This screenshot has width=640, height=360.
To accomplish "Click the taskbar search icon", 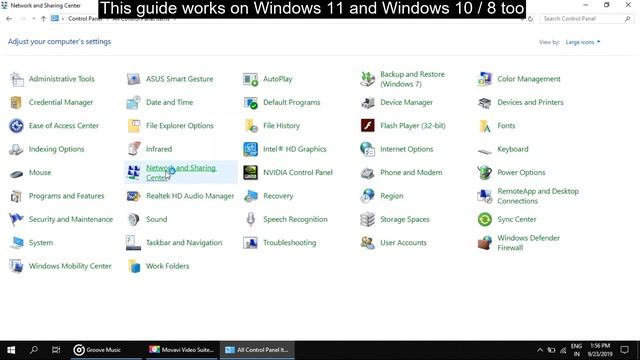I will click(34, 350).
